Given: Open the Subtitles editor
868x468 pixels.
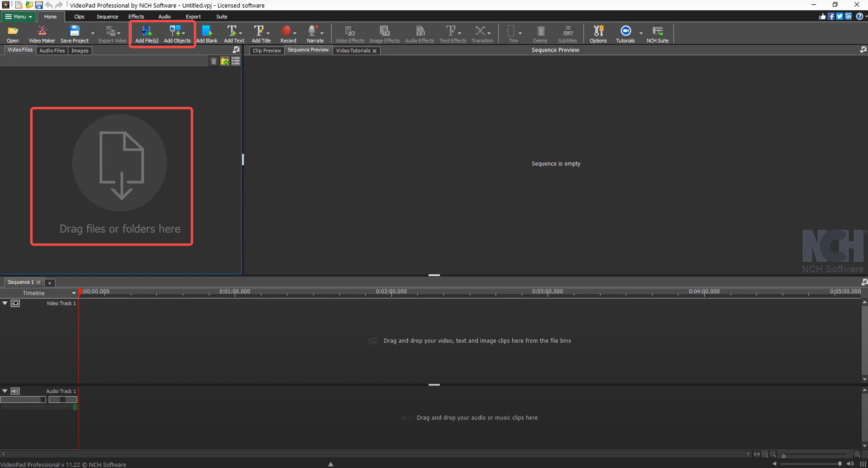Looking at the screenshot, I should (567, 34).
